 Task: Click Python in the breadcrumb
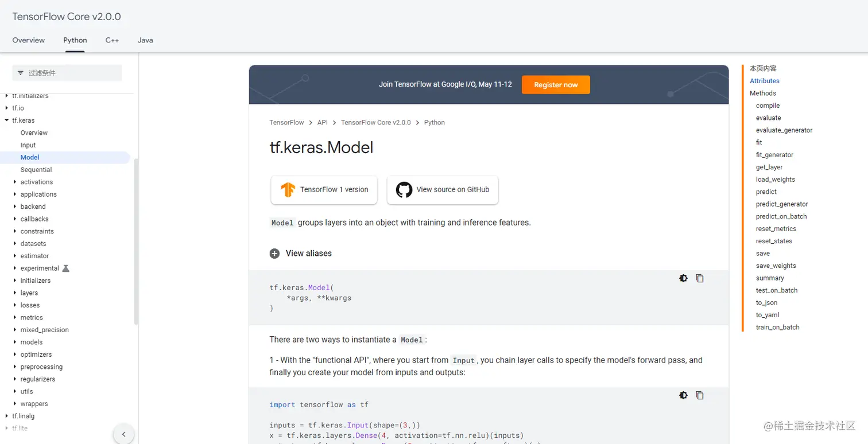[435, 123]
